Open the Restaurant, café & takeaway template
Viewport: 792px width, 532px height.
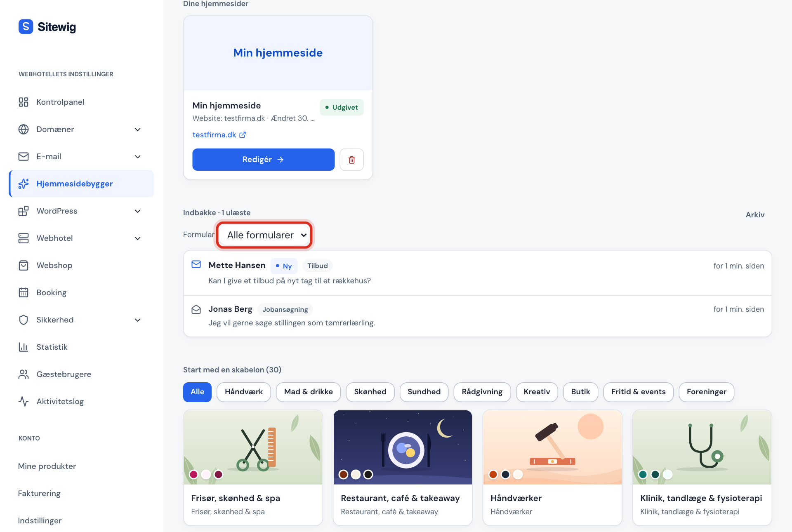[x=403, y=467]
